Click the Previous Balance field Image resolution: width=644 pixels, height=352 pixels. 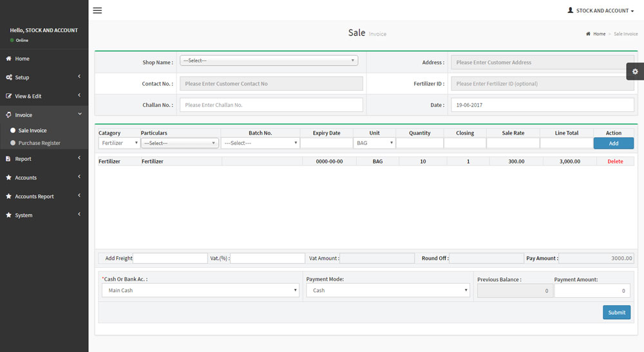515,290
